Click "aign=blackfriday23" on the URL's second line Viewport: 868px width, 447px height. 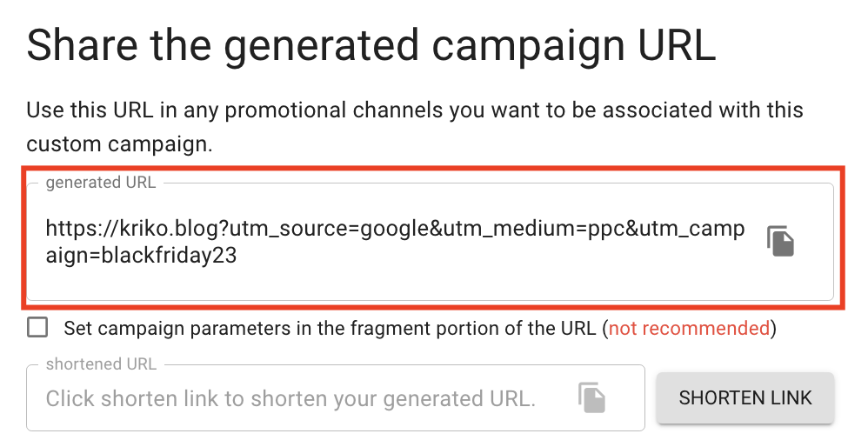coord(141,257)
